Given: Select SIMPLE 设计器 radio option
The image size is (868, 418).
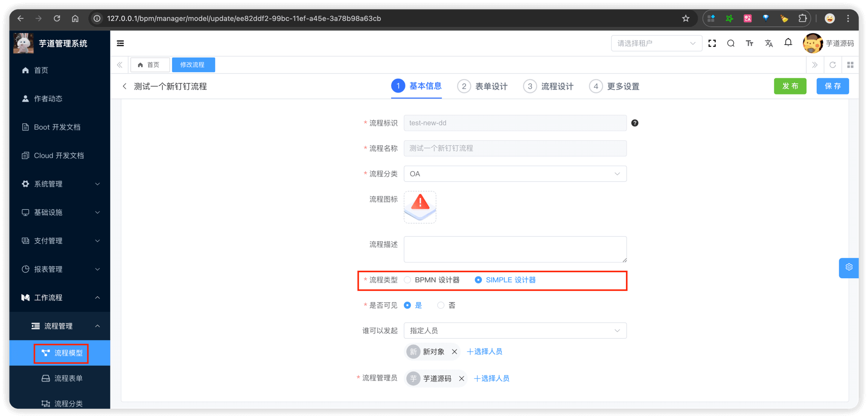Looking at the screenshot, I should 505,280.
